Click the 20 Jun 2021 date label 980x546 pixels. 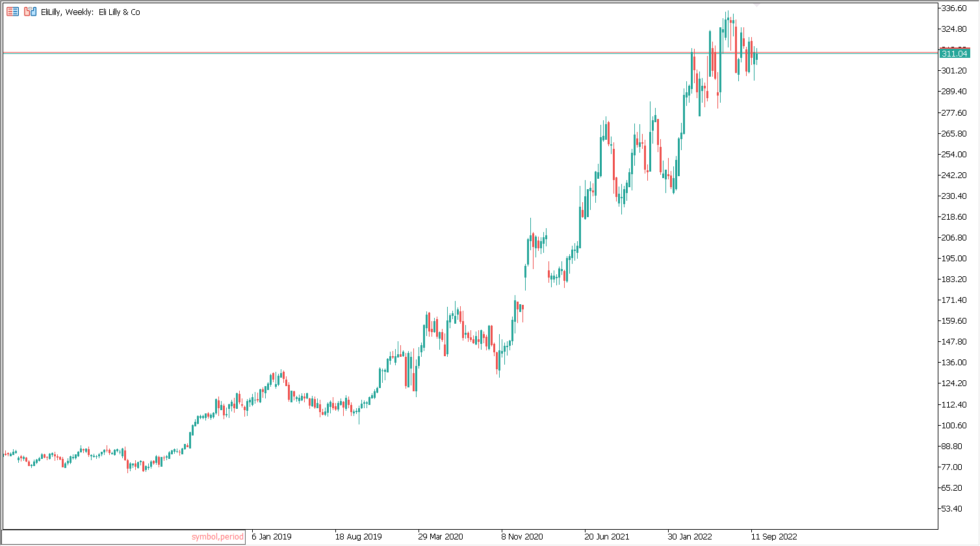coord(607,537)
